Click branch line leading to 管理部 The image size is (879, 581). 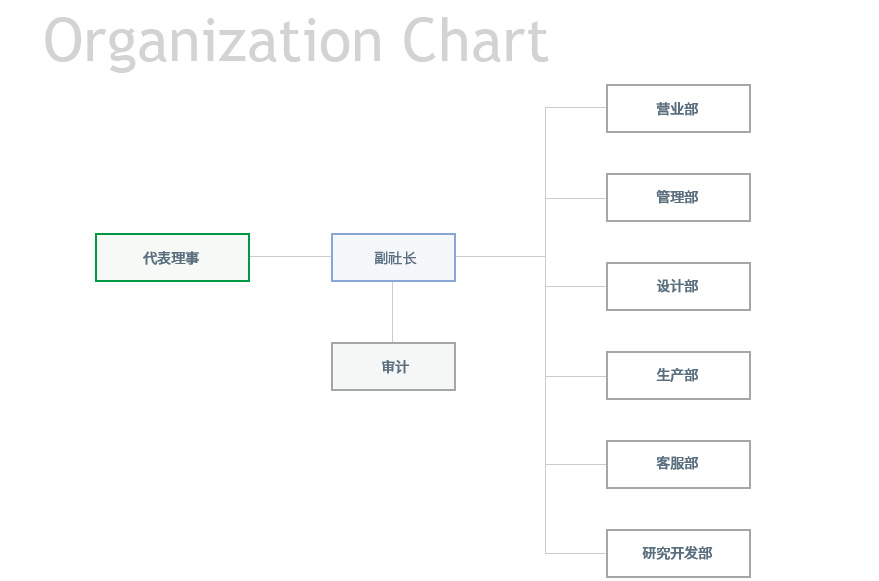click(x=576, y=198)
